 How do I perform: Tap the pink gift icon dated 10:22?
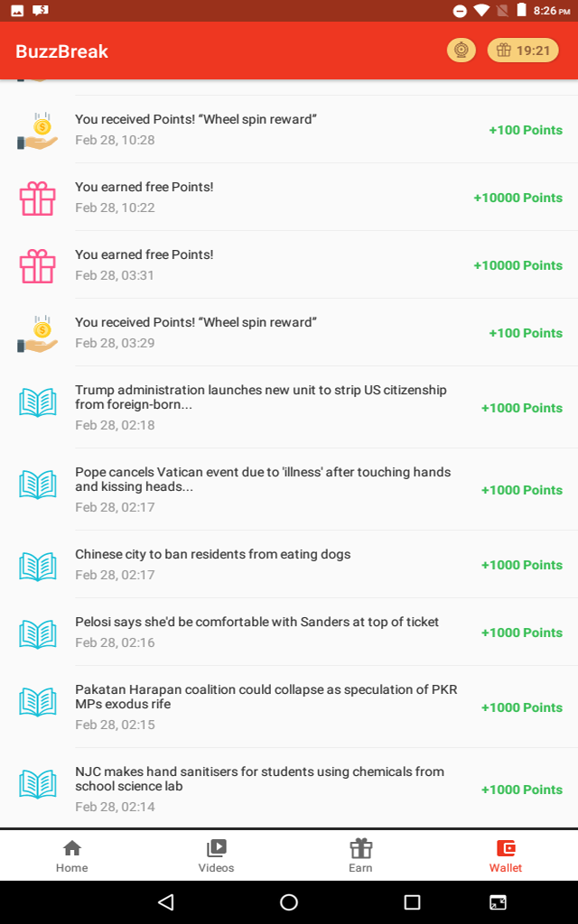pos(38,198)
